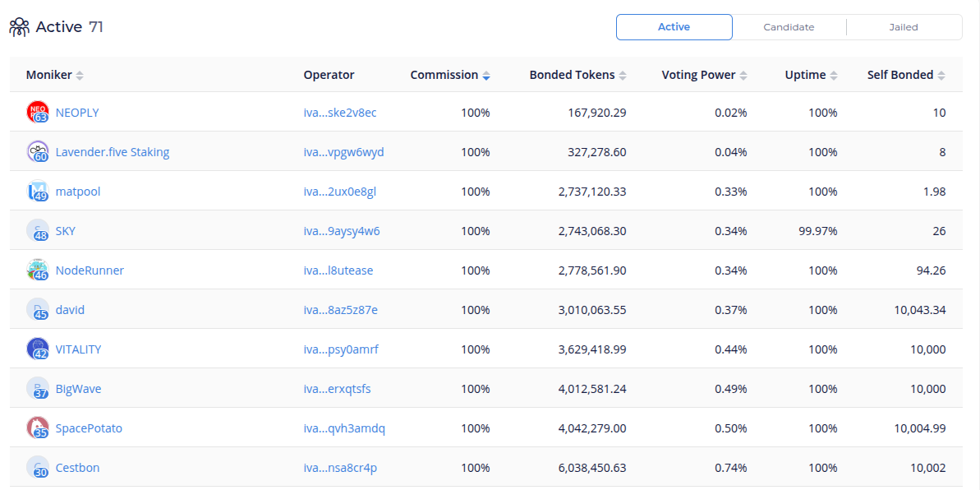Click the NodeRunner validator avatar icon
980x490 pixels.
tap(38, 270)
